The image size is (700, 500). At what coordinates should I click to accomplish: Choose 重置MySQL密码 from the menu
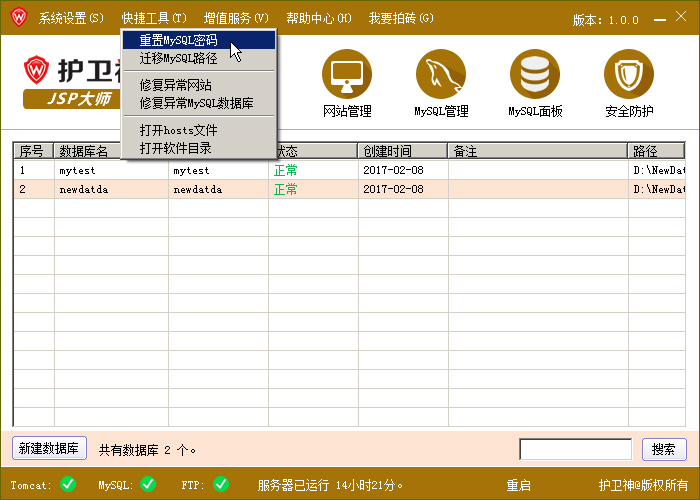tap(199, 40)
